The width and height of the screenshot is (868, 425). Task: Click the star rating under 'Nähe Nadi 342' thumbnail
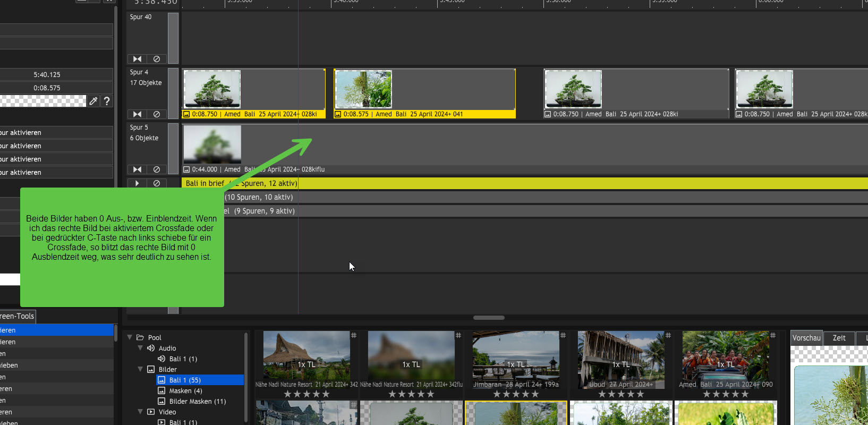click(x=307, y=394)
